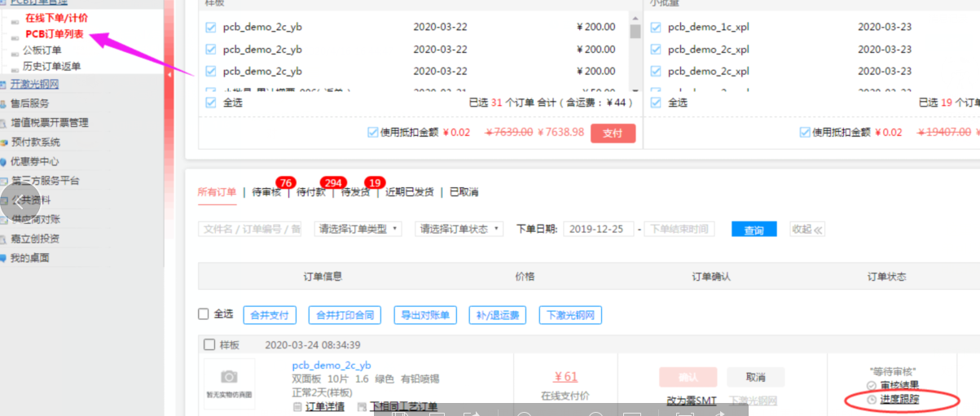Image resolution: width=980 pixels, height=416 pixels.
Task: Click the red 支付 button
Action: click(613, 134)
